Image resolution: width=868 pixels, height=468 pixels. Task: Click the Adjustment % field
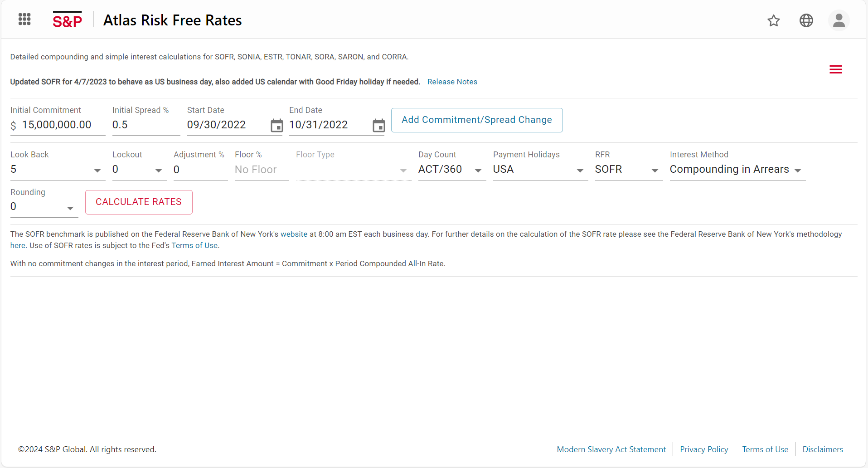(201, 170)
